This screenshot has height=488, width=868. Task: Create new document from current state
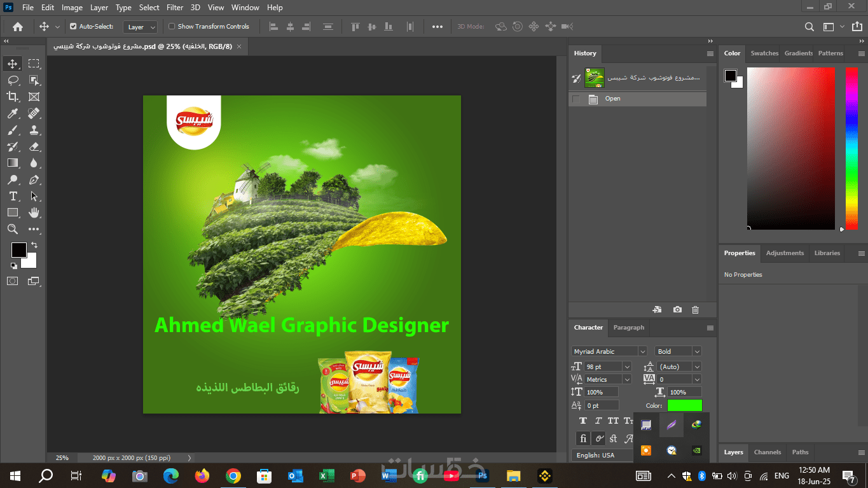pyautogui.click(x=658, y=310)
